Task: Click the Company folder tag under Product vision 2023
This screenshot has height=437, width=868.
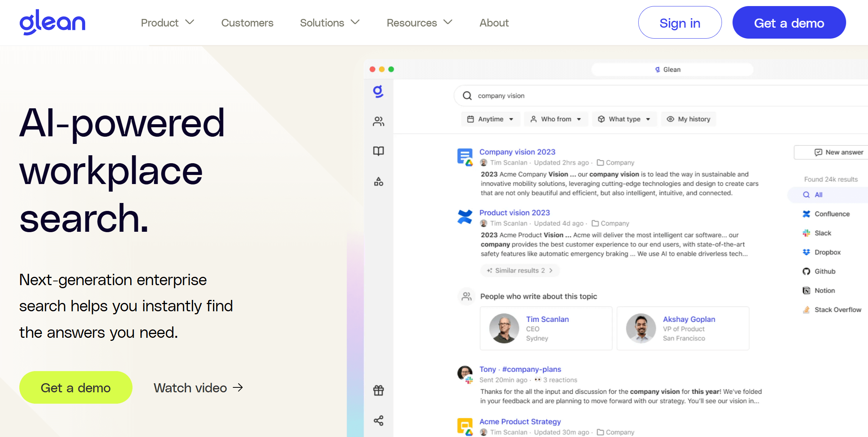Action: pos(610,223)
